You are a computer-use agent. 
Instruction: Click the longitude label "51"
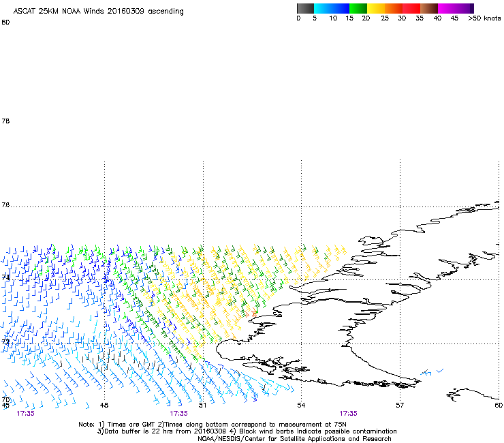point(202,405)
